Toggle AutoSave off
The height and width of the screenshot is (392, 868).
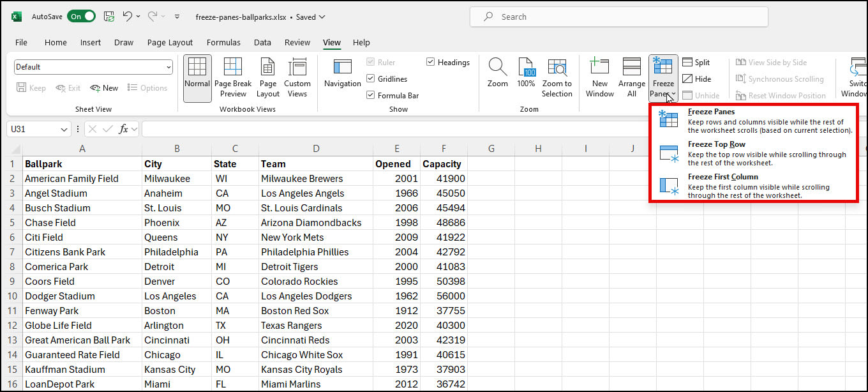pyautogui.click(x=80, y=17)
